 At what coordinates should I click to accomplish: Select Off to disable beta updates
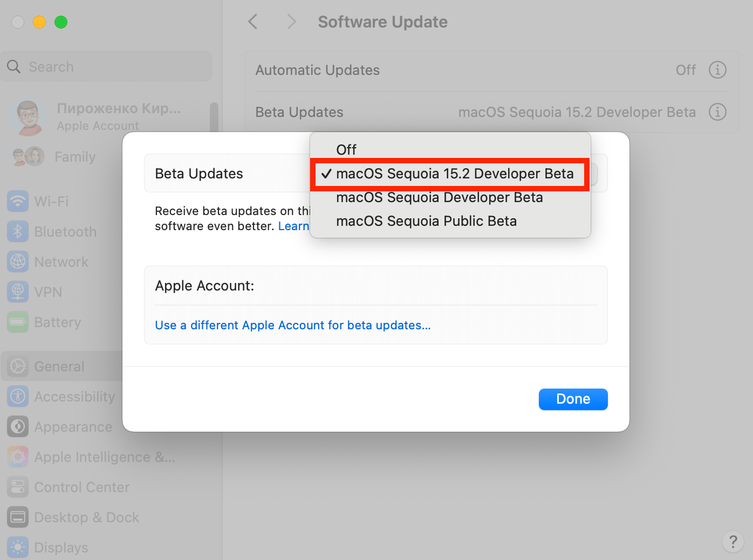(346, 149)
